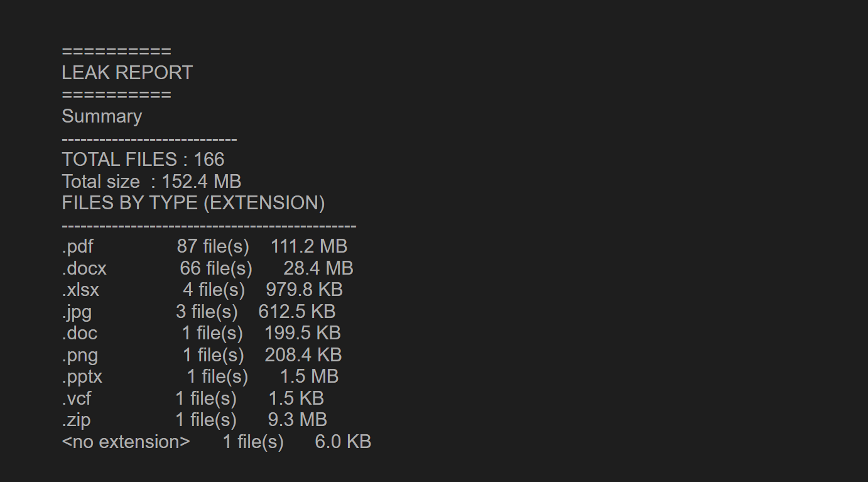This screenshot has width=868, height=482.
Task: Click the 979.8 KB size value
Action: point(304,290)
